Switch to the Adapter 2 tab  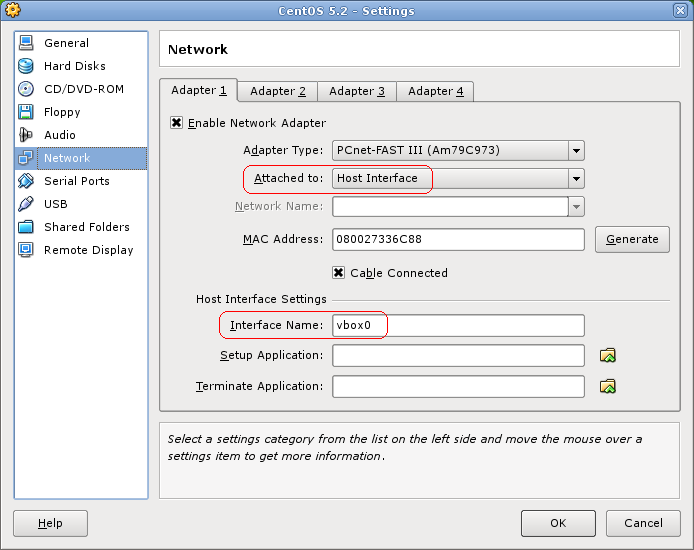(277, 91)
